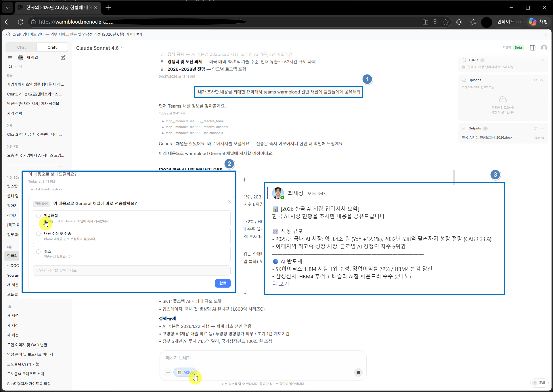Screen dimensions: 553x392
Task: Open ChatGPT 능/요금/엔터프라이즈 conversation
Action: coord(35,94)
